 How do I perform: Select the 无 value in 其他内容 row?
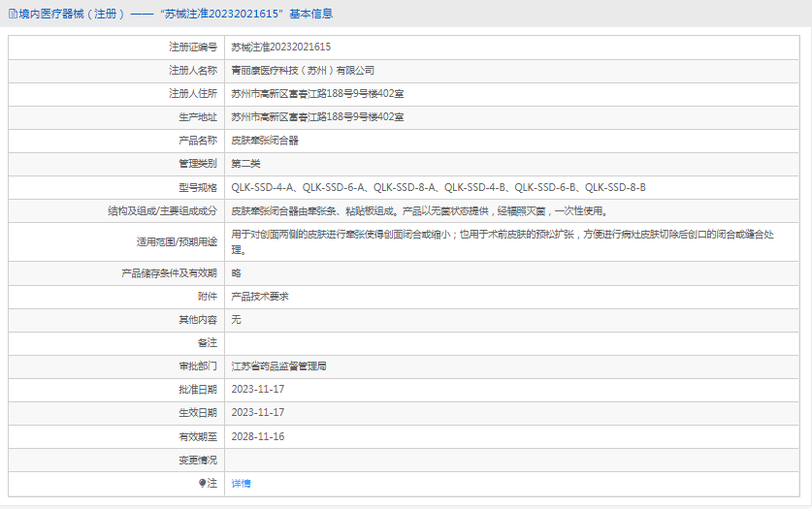[236, 320]
